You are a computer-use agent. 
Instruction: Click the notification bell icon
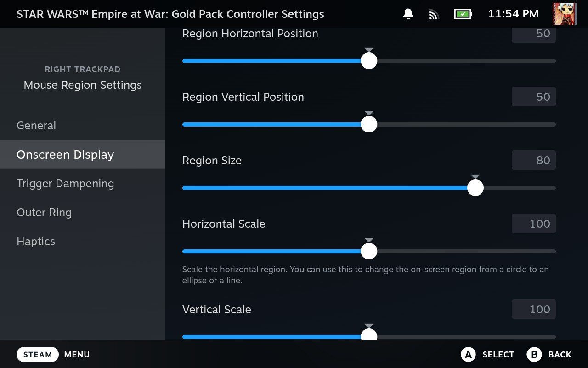click(x=408, y=14)
